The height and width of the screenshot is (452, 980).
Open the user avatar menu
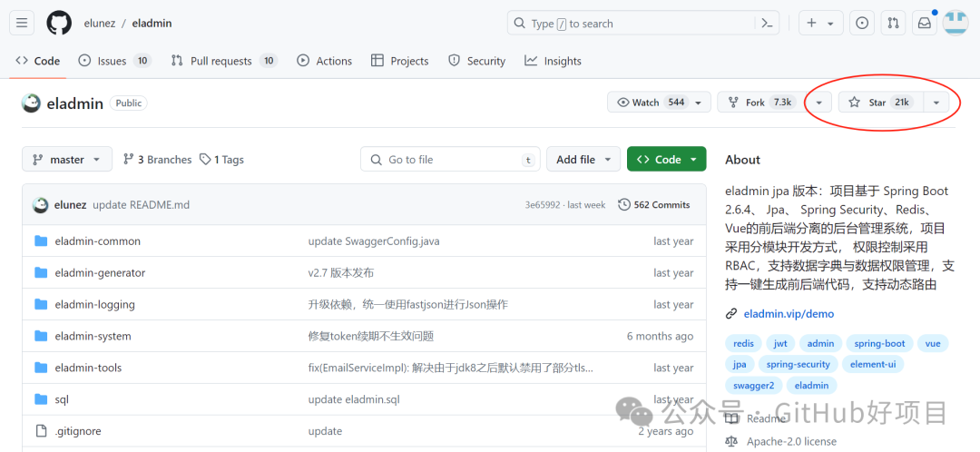955,23
